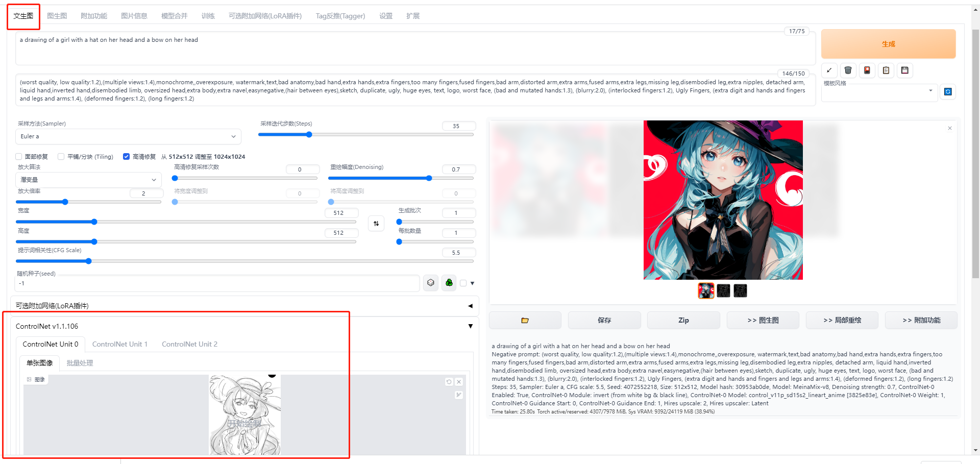Click the ControlNet sketch input image
The width and height of the screenshot is (980, 464).
244,415
